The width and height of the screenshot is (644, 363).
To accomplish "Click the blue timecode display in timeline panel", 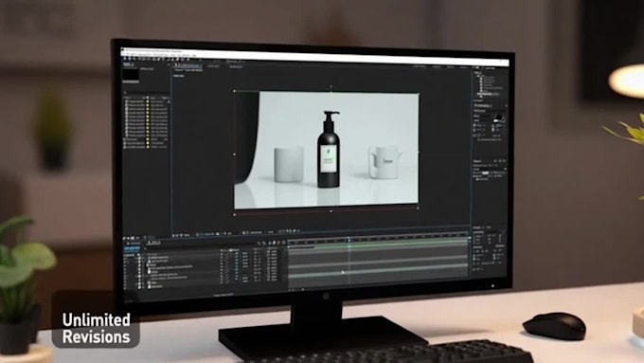I will (x=132, y=249).
